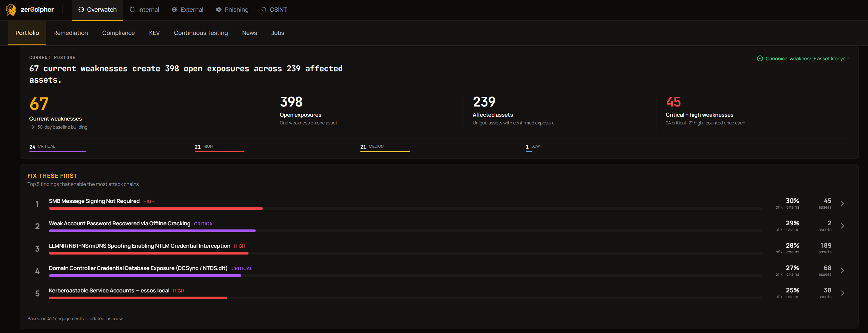
Task: Click 'Based on 417 engagements' footer text
Action: [56, 319]
